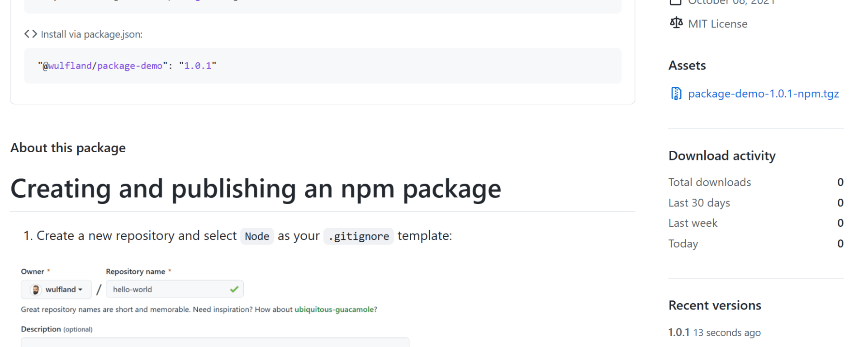Screen dimensions: 868x347
Task: Click the Node inline code label
Action: coord(257,236)
